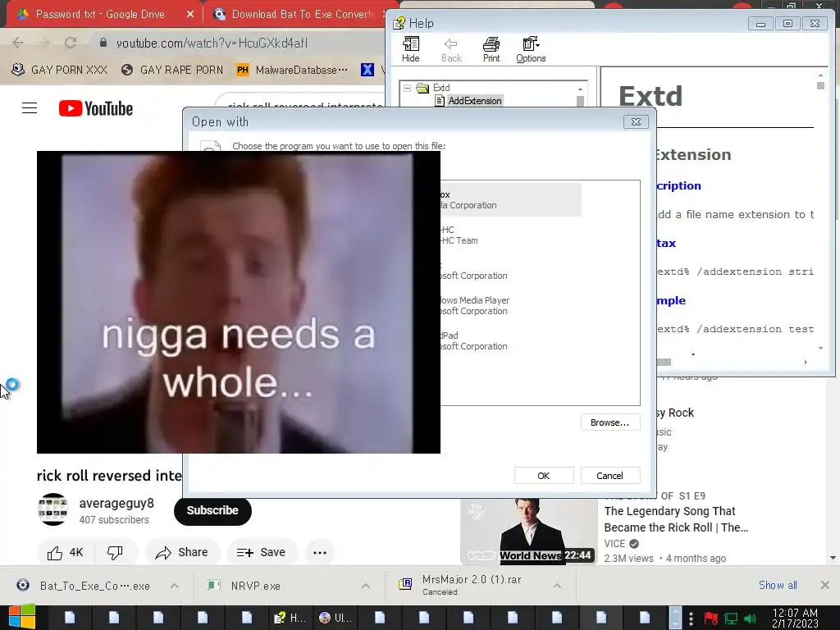This screenshot has width=840, height=630.
Task: Click the taskbar scroll stepper
Action: [676, 618]
